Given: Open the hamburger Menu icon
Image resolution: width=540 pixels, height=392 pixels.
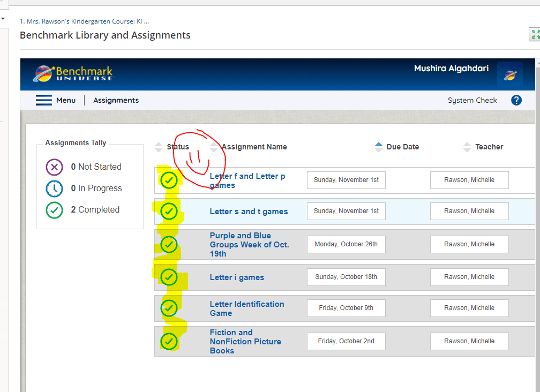Looking at the screenshot, I should 44,100.
